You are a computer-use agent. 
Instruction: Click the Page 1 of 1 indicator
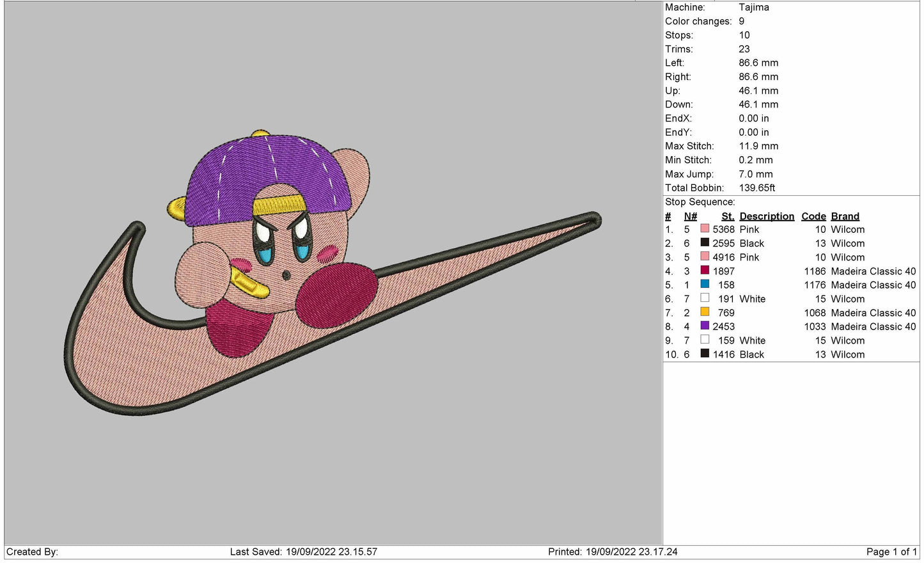coord(891,551)
